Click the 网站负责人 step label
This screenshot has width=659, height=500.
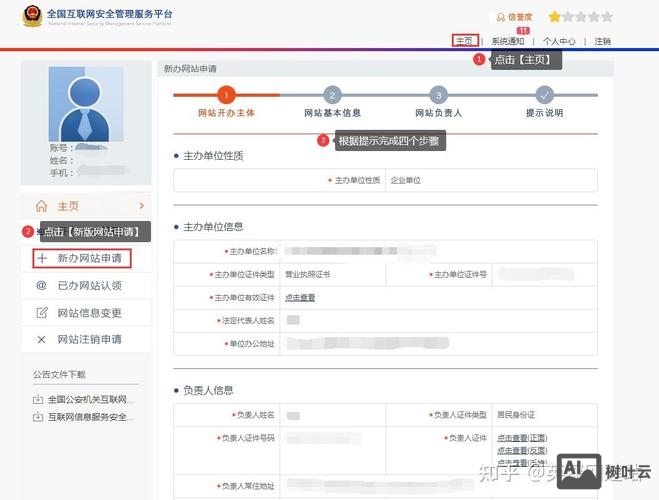tap(438, 113)
